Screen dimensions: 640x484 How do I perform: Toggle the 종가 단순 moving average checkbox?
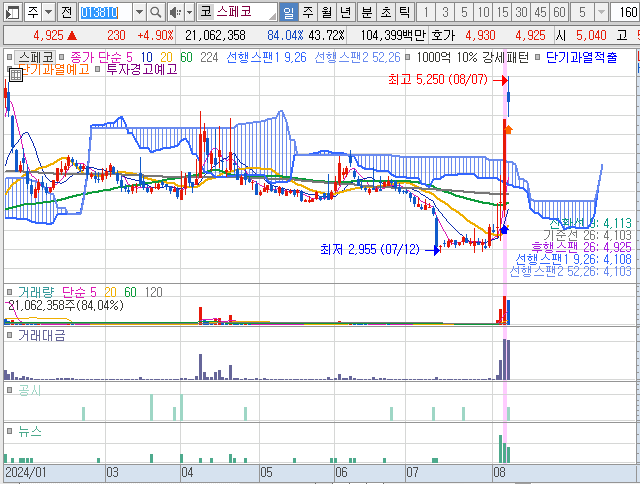(62, 57)
